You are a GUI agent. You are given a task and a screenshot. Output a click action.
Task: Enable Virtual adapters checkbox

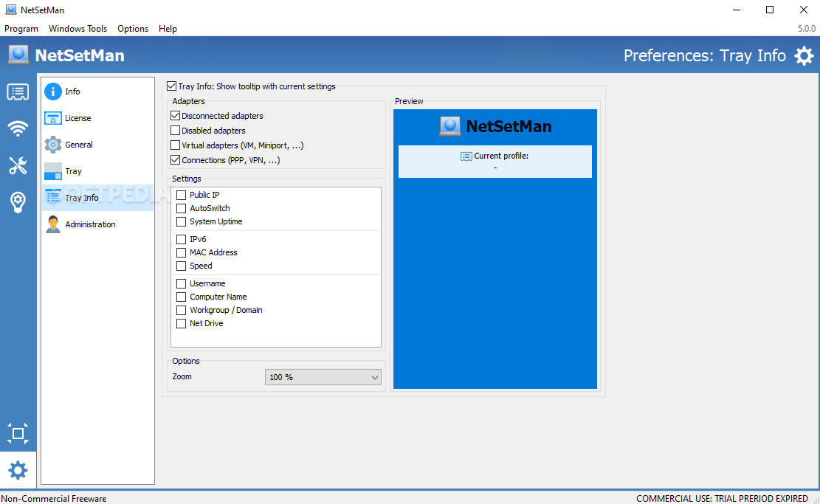click(176, 145)
